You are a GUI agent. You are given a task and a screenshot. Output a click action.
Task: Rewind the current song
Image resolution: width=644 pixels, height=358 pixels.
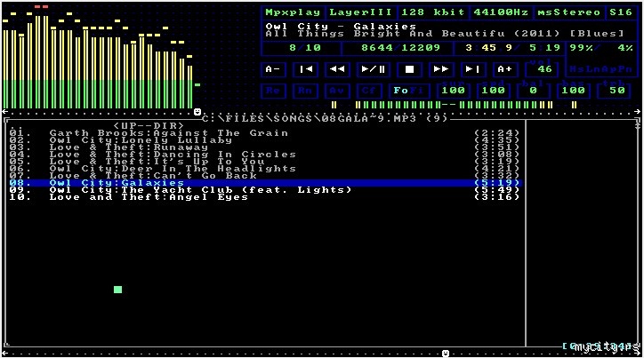point(337,69)
